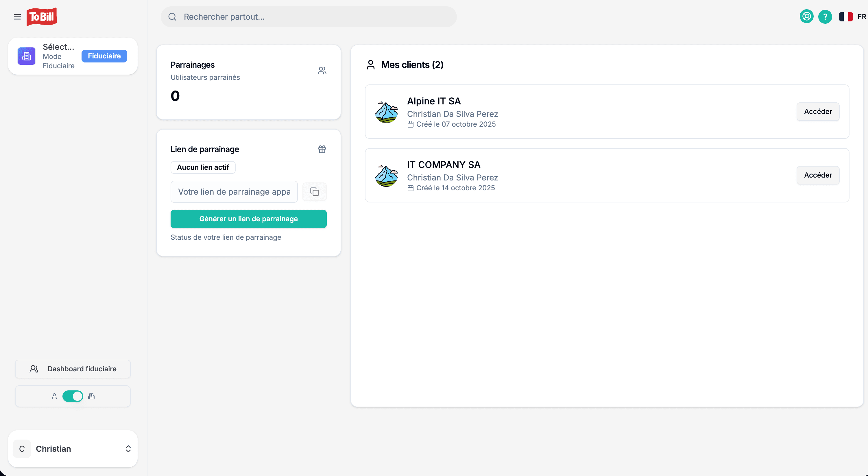Click the question mark help icon
The width and height of the screenshot is (868, 476).
pos(825,16)
